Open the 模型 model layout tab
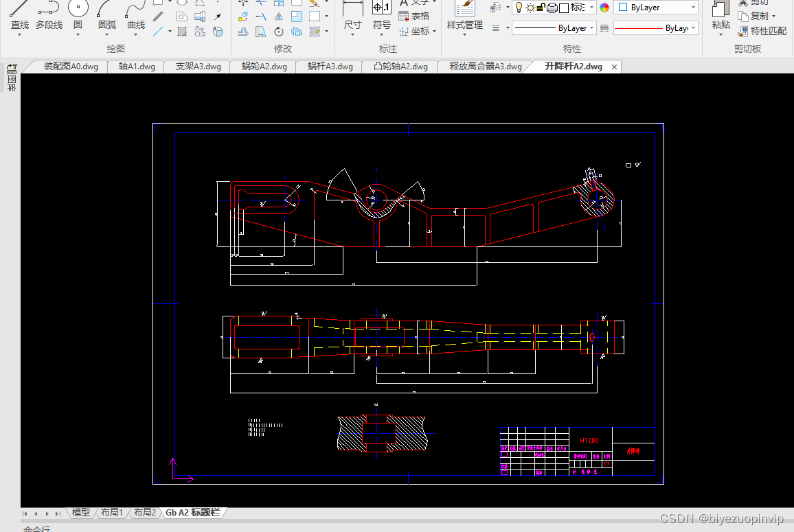Image resolution: width=794 pixels, height=532 pixels. pos(80,512)
